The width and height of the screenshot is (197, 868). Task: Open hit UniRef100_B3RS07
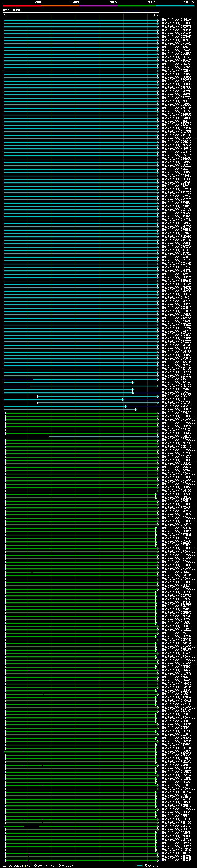(177, 494)
